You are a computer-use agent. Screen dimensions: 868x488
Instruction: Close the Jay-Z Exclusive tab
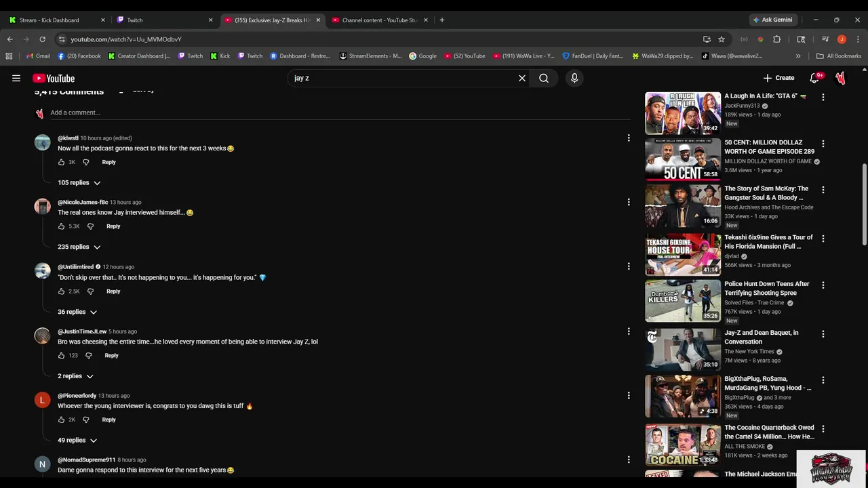click(318, 20)
